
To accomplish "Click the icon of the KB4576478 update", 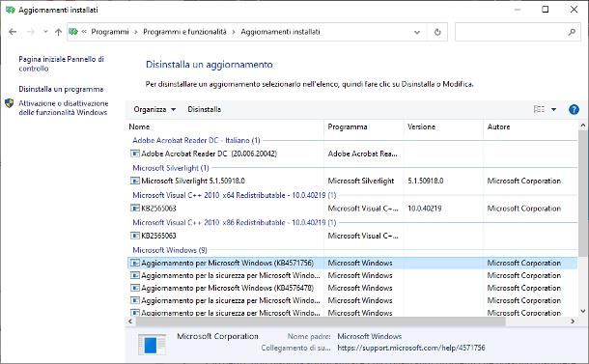I will [x=135, y=288].
